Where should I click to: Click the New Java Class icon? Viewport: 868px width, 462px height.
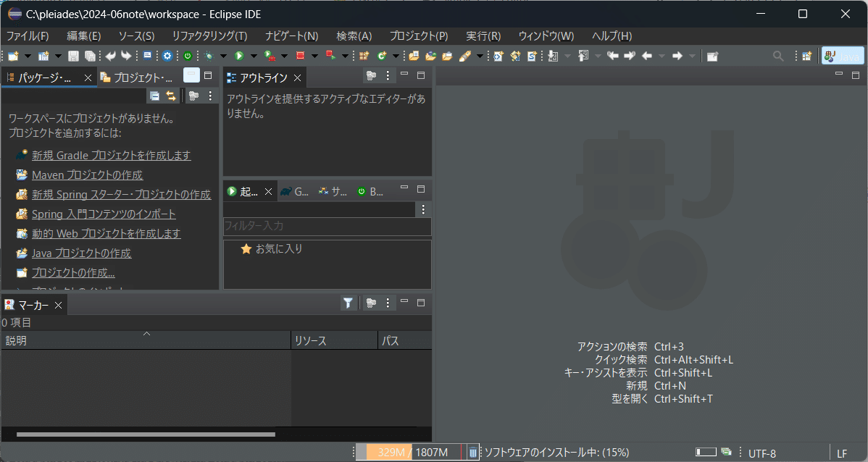point(381,56)
